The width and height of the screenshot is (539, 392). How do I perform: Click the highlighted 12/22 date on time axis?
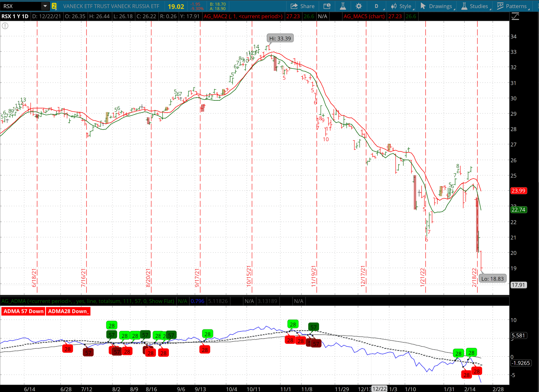pyautogui.click(x=379, y=389)
